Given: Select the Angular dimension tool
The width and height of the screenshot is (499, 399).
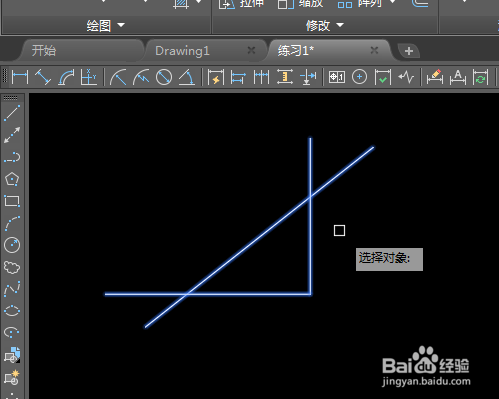Looking at the screenshot, I should pyautogui.click(x=187, y=77).
